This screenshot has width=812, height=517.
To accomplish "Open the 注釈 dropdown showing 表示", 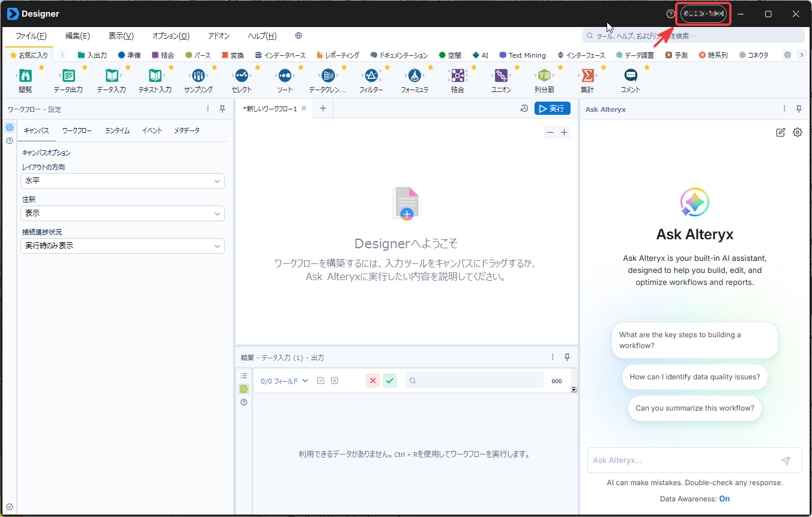I will tap(123, 213).
